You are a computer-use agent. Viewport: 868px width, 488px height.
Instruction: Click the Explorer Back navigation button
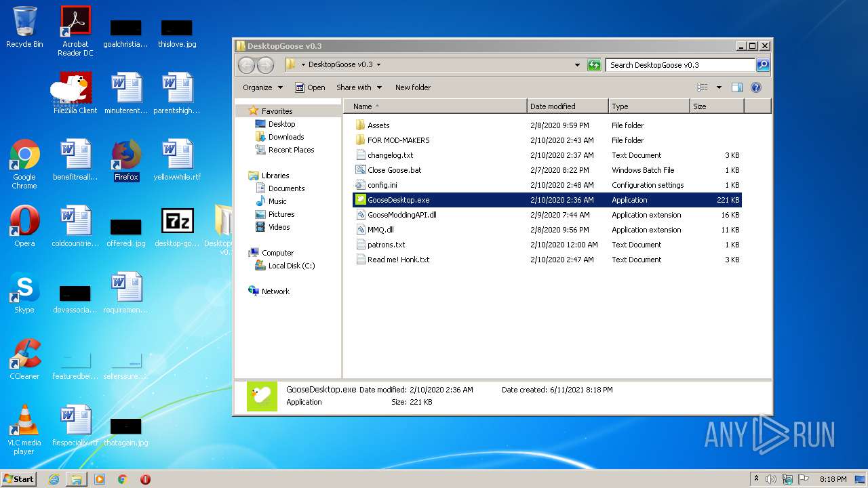(x=247, y=65)
